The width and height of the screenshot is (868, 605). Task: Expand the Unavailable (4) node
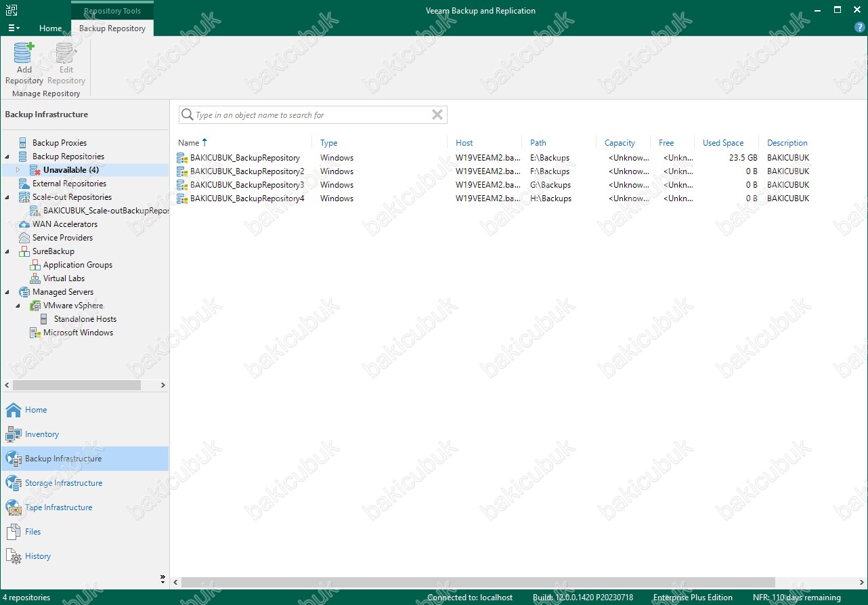(18, 170)
